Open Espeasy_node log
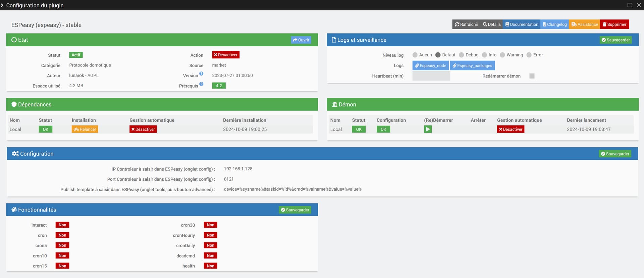The width and height of the screenshot is (644, 278). coord(430,65)
